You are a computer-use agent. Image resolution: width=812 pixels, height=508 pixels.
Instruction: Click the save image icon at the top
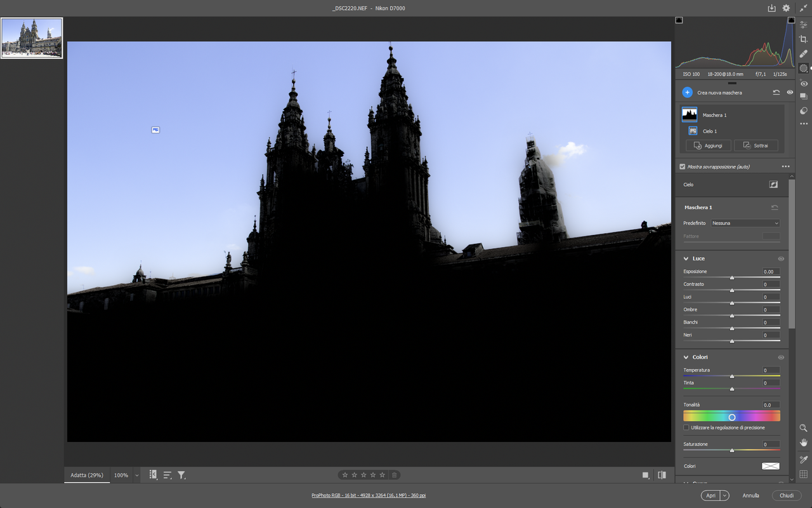coord(771,8)
